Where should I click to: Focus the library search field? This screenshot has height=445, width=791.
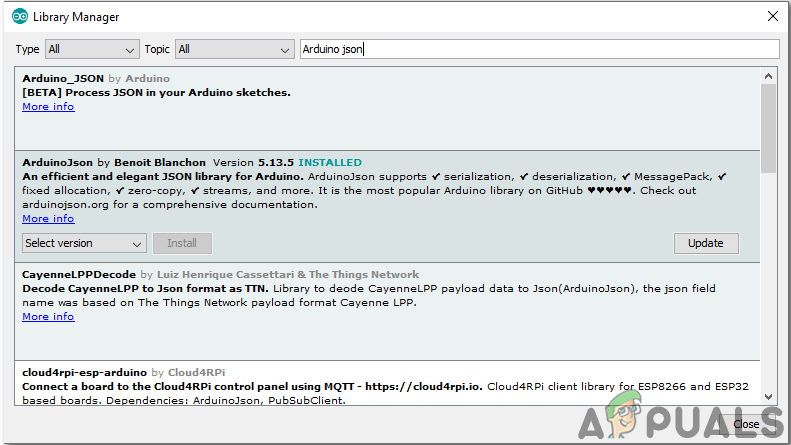[x=540, y=49]
